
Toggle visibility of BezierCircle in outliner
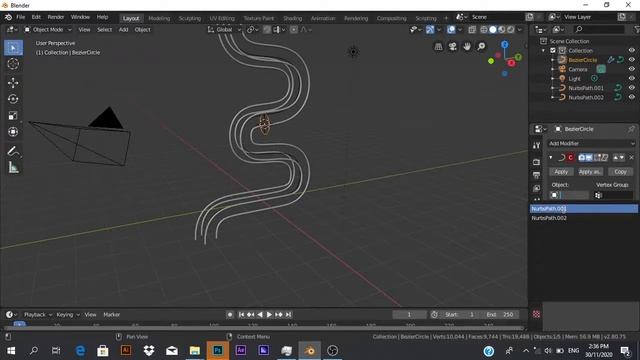point(631,60)
